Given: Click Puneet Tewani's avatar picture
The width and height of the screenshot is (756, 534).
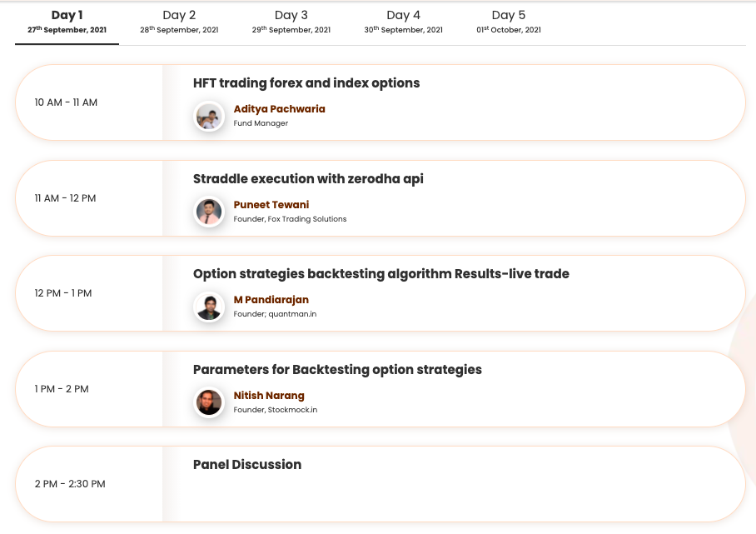Looking at the screenshot, I should (209, 212).
